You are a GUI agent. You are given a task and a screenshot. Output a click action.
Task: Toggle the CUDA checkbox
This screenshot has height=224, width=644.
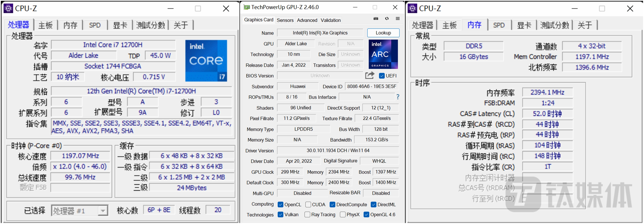click(308, 204)
